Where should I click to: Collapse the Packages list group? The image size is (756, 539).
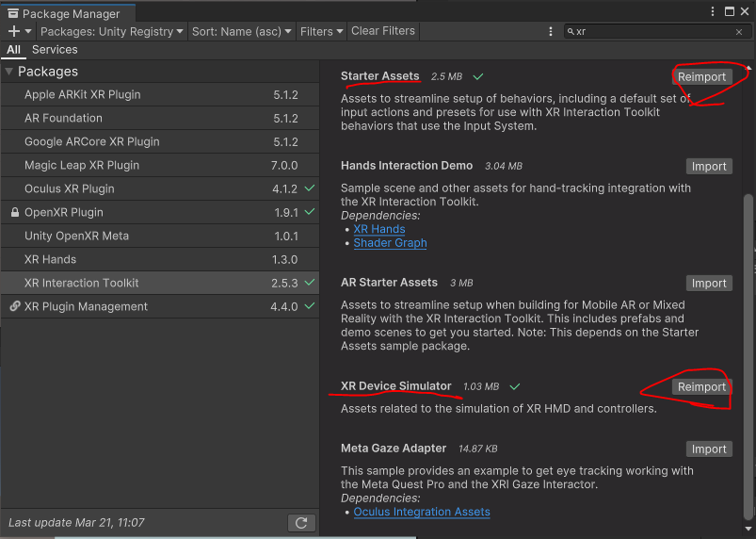point(8,72)
